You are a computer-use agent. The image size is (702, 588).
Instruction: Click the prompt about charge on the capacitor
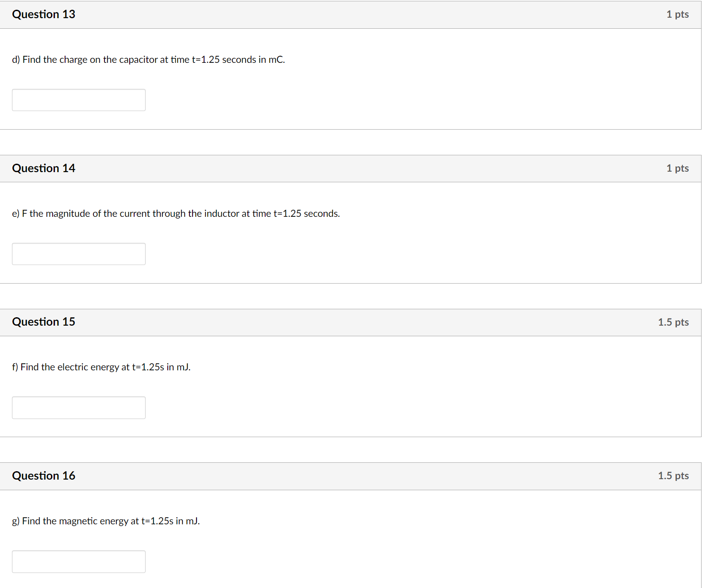148,60
